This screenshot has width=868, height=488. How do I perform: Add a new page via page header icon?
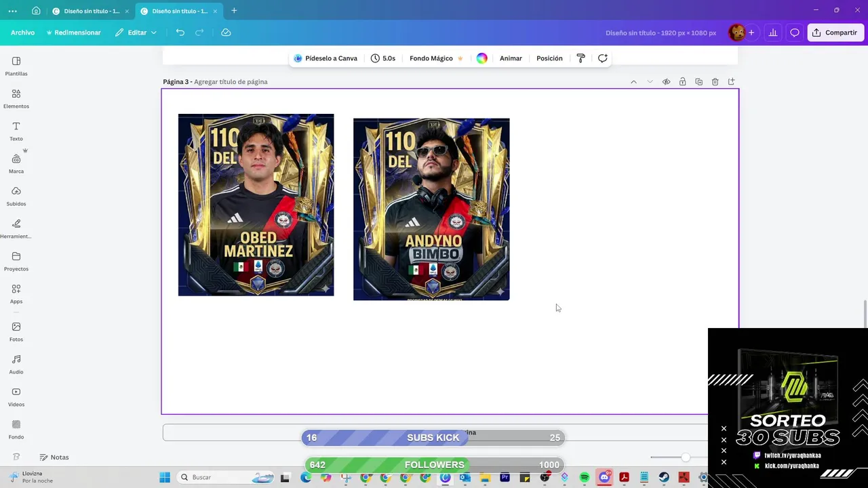(731, 82)
